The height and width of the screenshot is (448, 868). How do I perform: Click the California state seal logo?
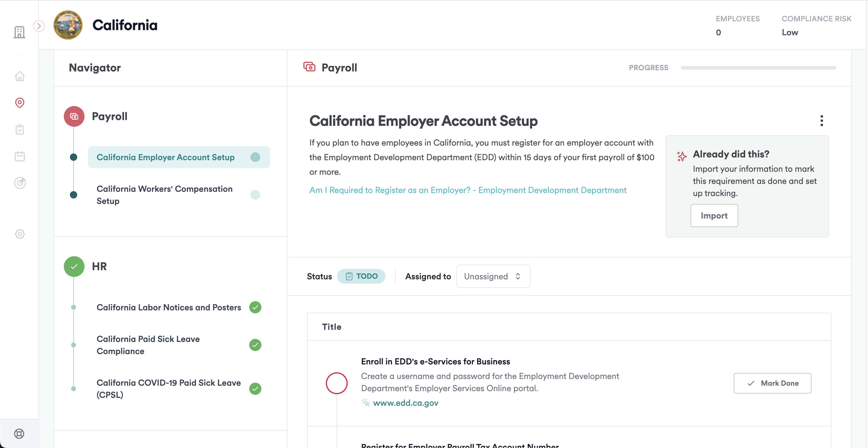point(68,25)
